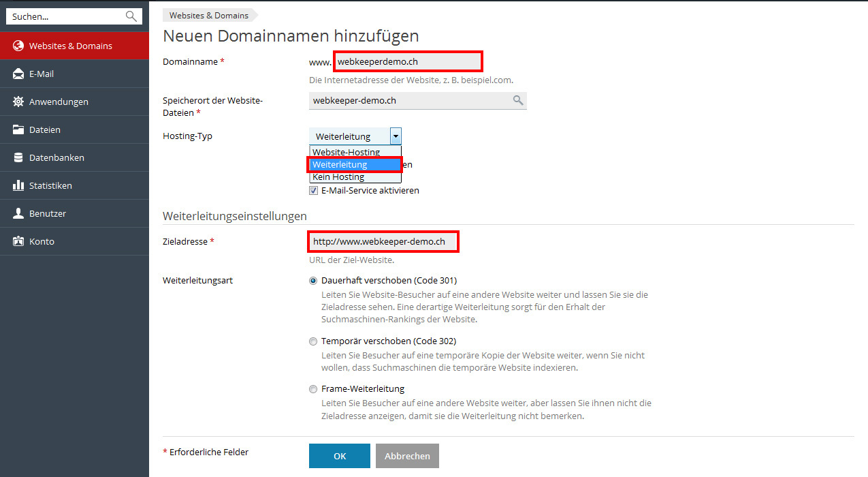Choose Website-Hosting from the dropdown list
This screenshot has height=477, width=868.
(x=346, y=152)
